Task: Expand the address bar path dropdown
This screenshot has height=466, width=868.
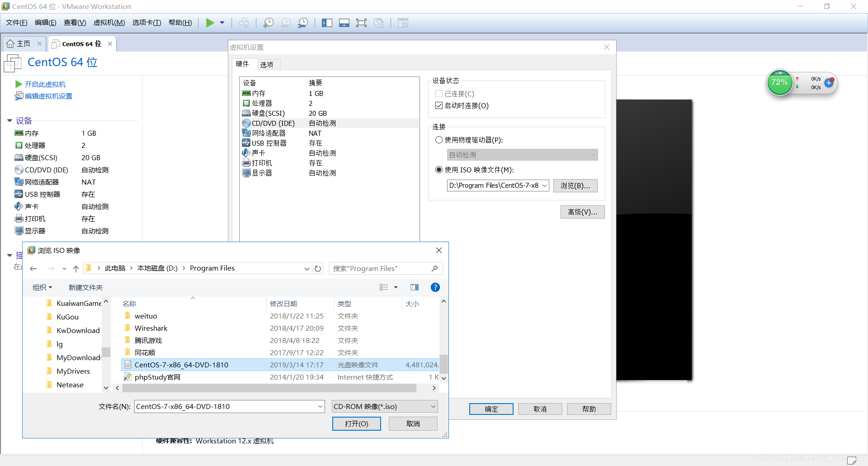Action: tap(307, 269)
